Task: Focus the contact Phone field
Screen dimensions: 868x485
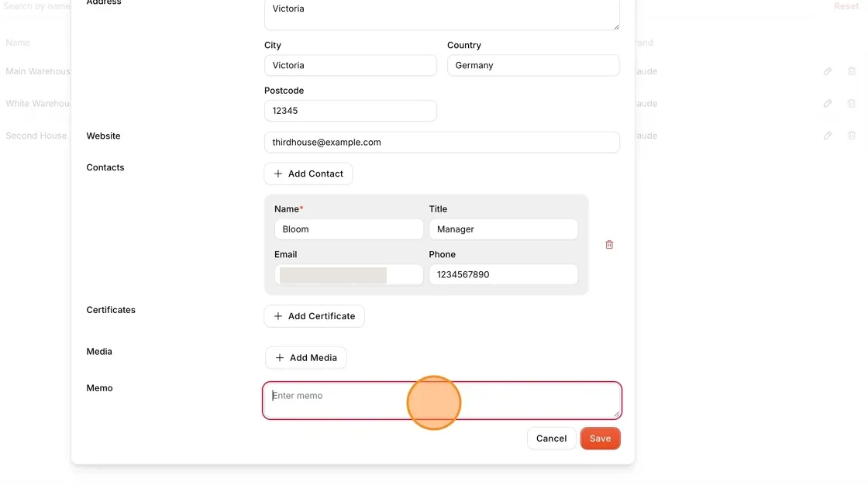Action: [x=503, y=274]
